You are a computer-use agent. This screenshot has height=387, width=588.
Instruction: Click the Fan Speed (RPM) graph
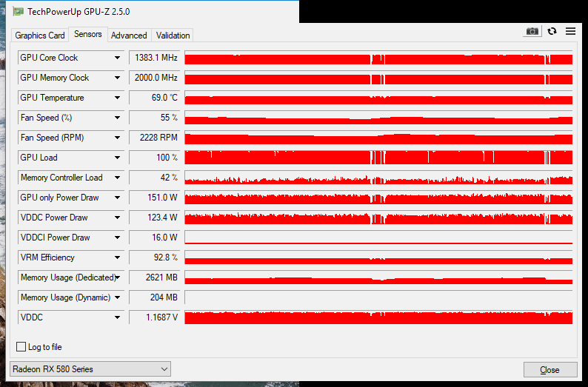click(378, 138)
